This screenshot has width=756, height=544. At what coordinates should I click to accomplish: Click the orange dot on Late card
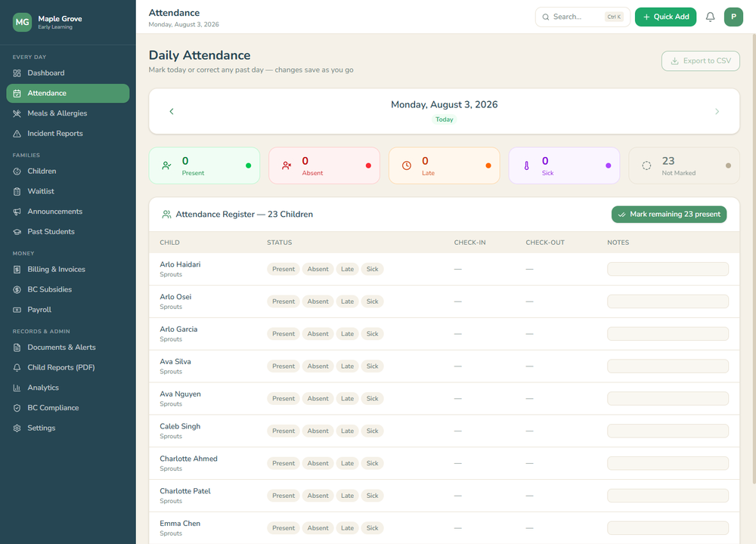(x=488, y=165)
